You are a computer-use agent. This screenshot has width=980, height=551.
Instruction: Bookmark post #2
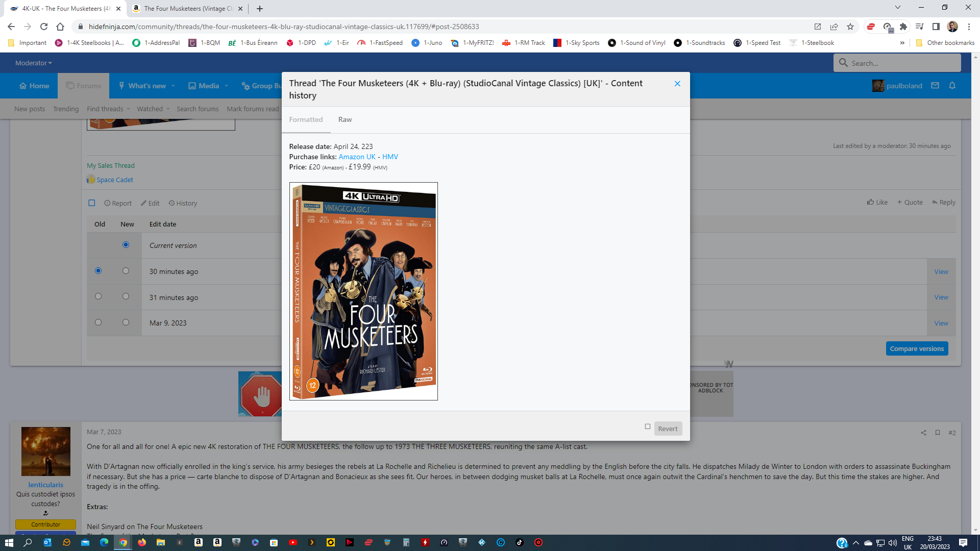(938, 433)
